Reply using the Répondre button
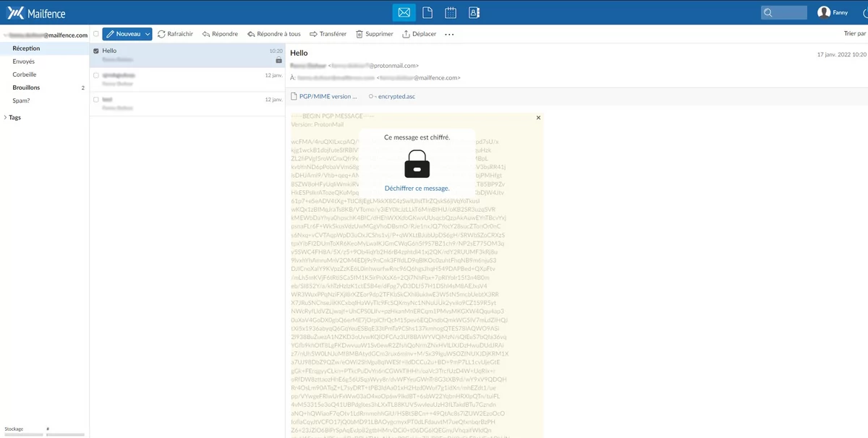Screen dimensions: 868x438 [x=220, y=34]
